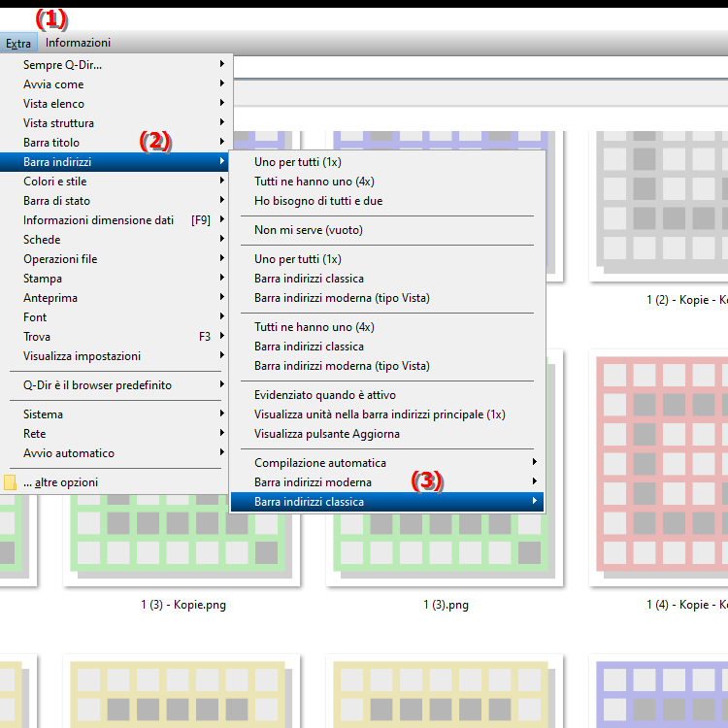This screenshot has width=728, height=728.
Task: Select Ho bisogno di tutti e due
Action: pos(386,201)
